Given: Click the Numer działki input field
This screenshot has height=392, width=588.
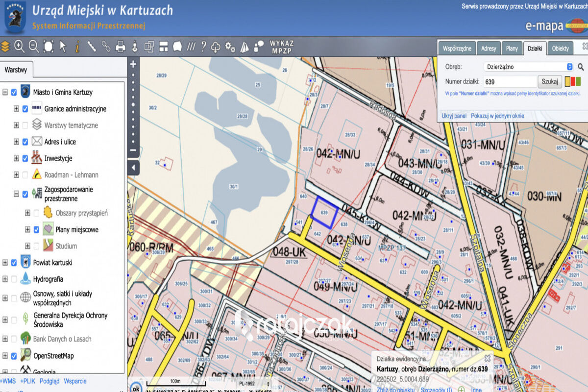Looking at the screenshot, I should (x=510, y=82).
